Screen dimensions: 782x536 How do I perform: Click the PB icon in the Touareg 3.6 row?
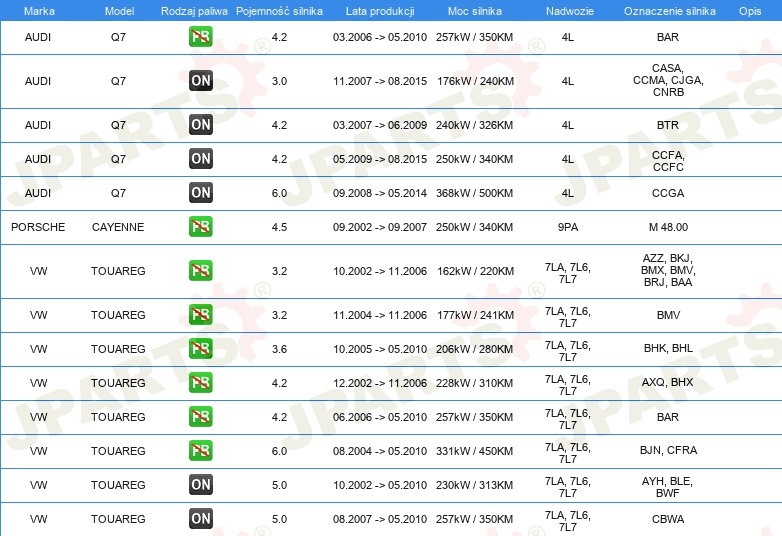(x=201, y=349)
